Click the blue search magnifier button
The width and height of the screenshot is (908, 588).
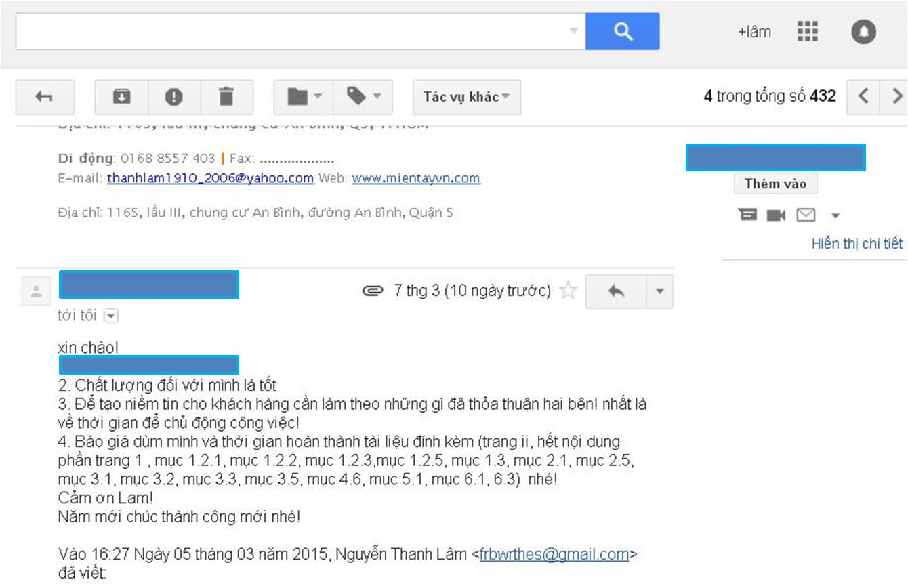point(622,31)
